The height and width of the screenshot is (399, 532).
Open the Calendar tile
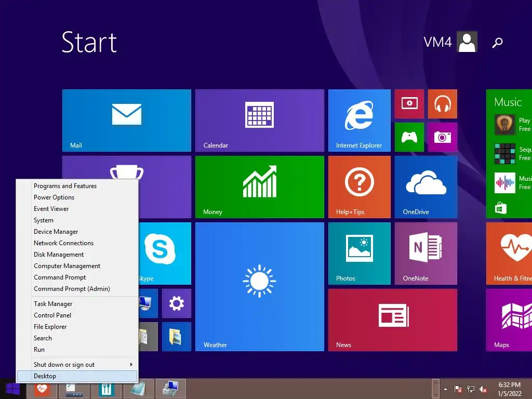[x=260, y=121]
